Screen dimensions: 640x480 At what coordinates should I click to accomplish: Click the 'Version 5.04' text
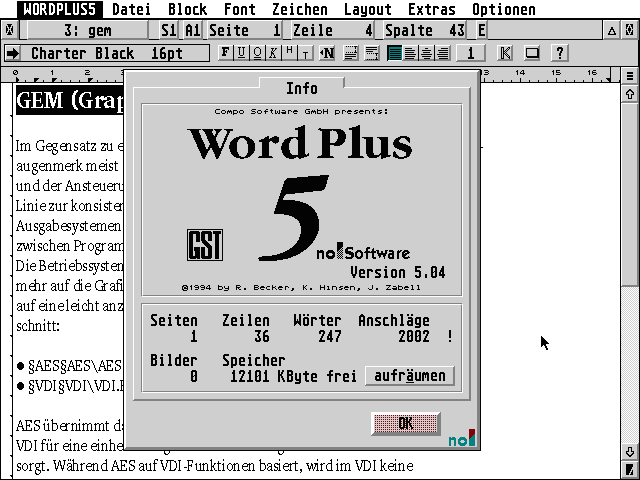coord(398,272)
